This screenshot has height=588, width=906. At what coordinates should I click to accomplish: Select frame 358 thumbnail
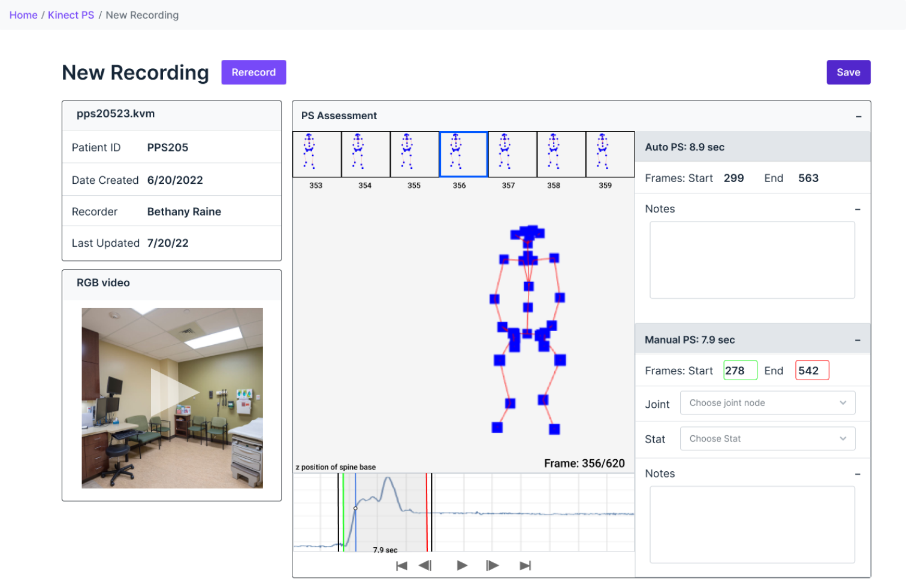coord(561,154)
